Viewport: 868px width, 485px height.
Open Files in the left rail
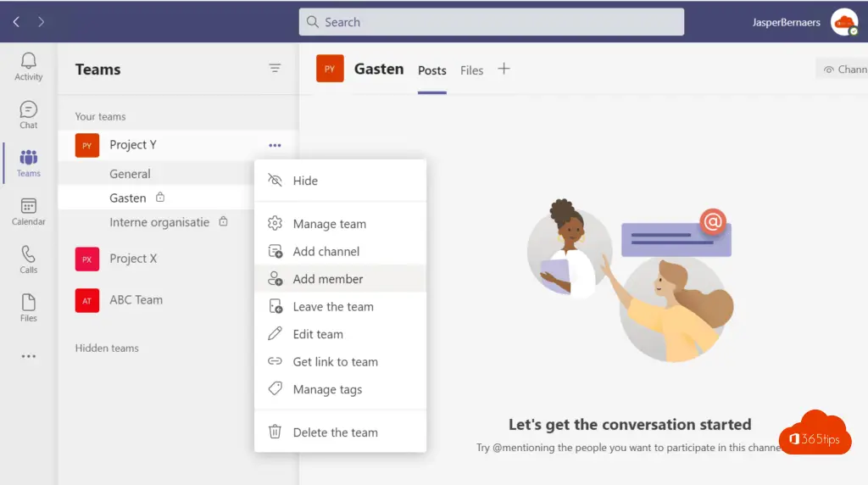click(x=28, y=308)
